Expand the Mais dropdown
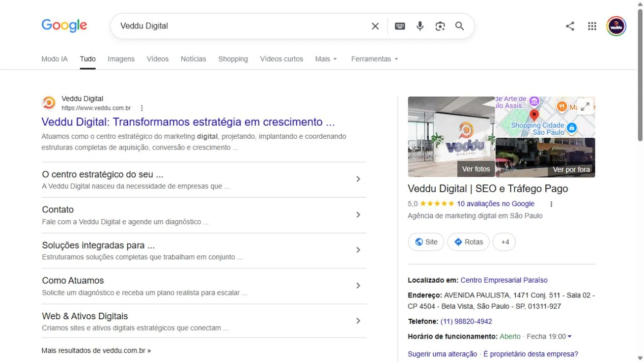 coord(326,59)
